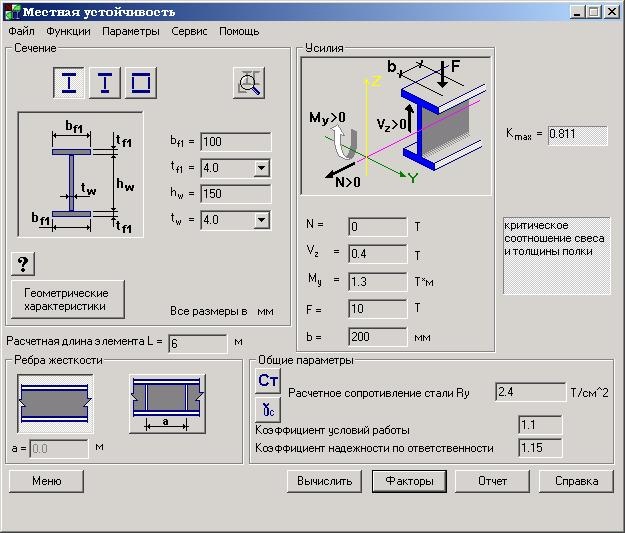This screenshot has height=533, width=625.
Task: Expand the flange thickness tf1 dropdown
Action: point(261,168)
